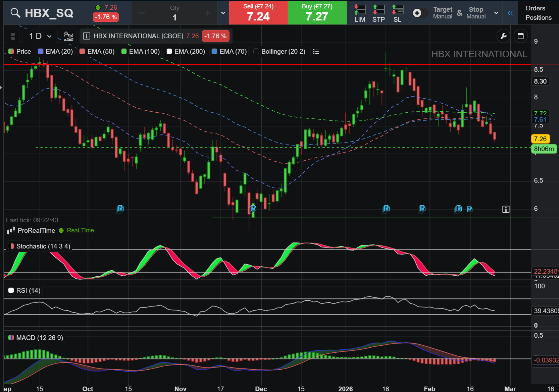Open the Positions tab
Viewport: 559px width, 392px height.
click(x=538, y=17)
